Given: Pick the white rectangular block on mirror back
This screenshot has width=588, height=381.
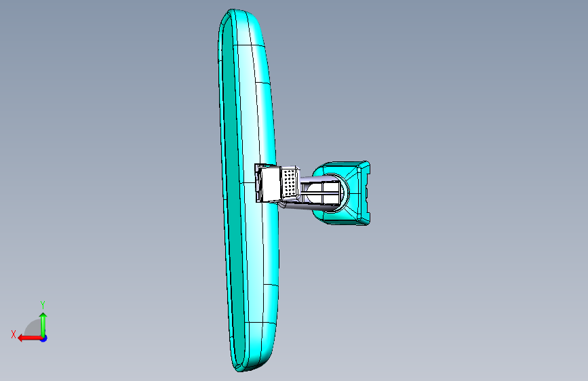Looking at the screenshot, I should [270, 184].
